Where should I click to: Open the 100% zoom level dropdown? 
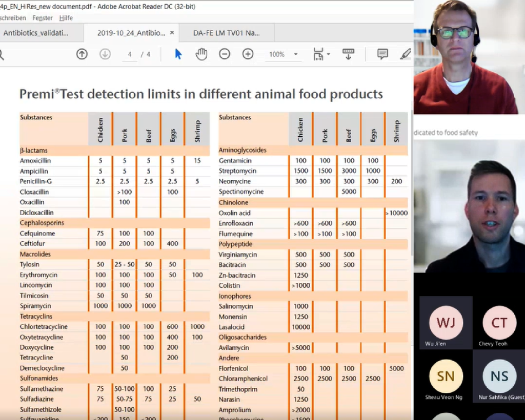[x=295, y=54]
